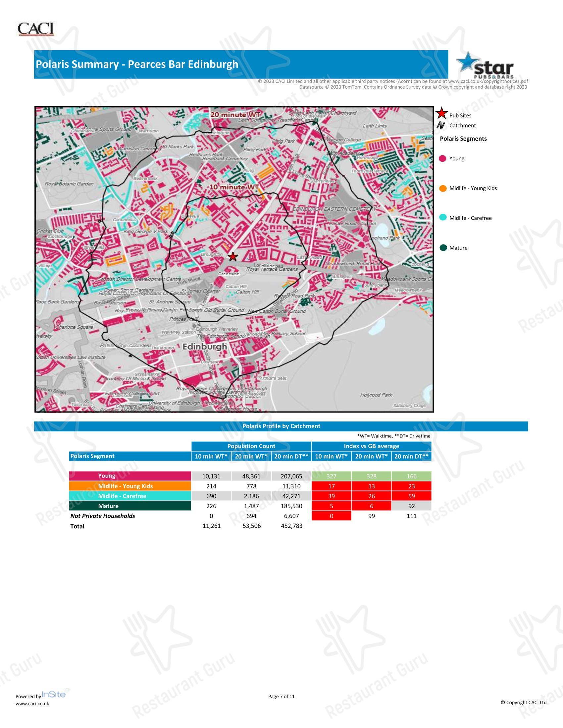The width and height of the screenshot is (563, 728).
Task: Click the Edinburgh city label on map
Action: click(x=205, y=347)
